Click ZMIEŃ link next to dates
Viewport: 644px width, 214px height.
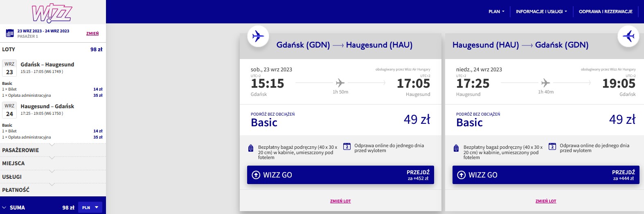[x=92, y=34]
